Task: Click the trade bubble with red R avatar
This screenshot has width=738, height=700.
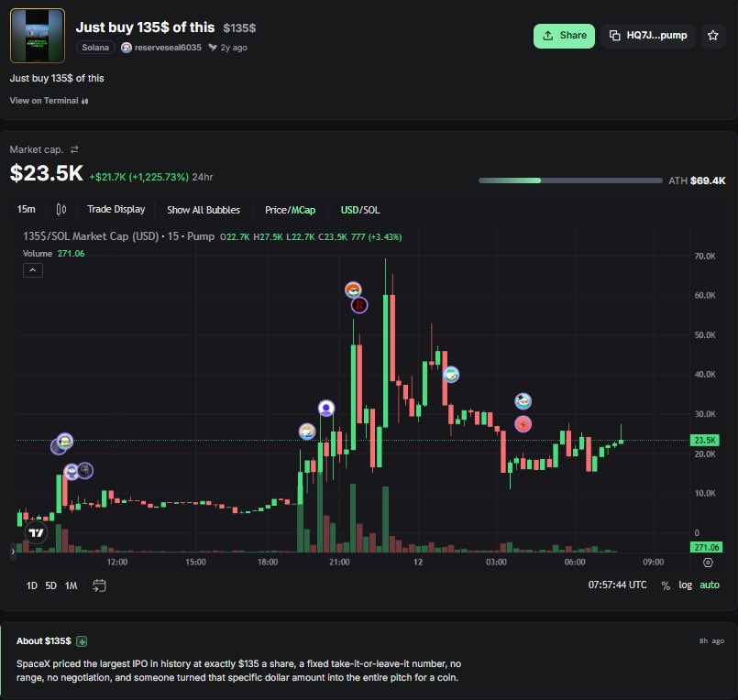Action: pos(359,305)
